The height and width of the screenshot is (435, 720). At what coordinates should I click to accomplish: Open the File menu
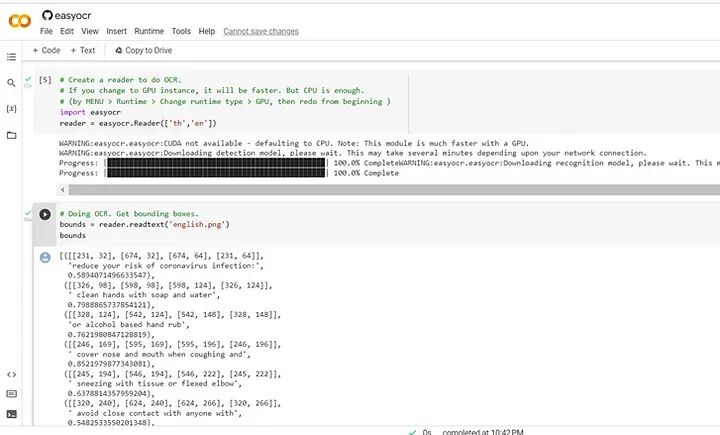coord(46,31)
